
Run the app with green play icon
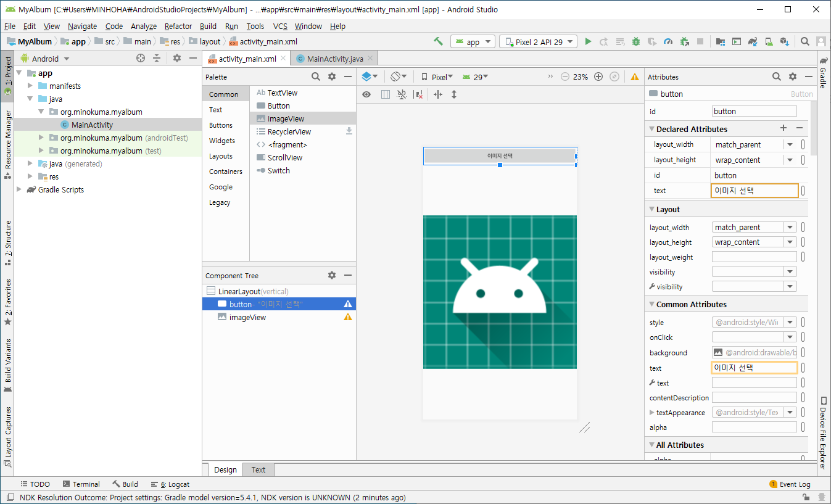click(588, 41)
